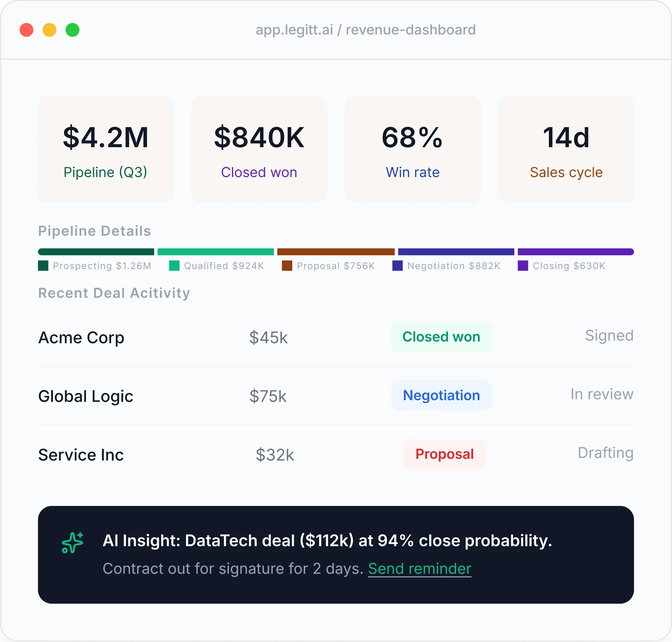Click the Proposal brown legend square
672x642 pixels.
pos(287,266)
